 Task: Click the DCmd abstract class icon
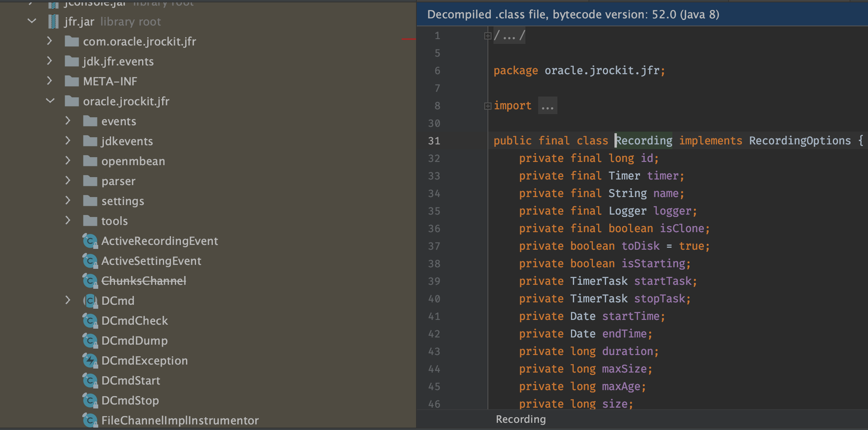(x=90, y=301)
